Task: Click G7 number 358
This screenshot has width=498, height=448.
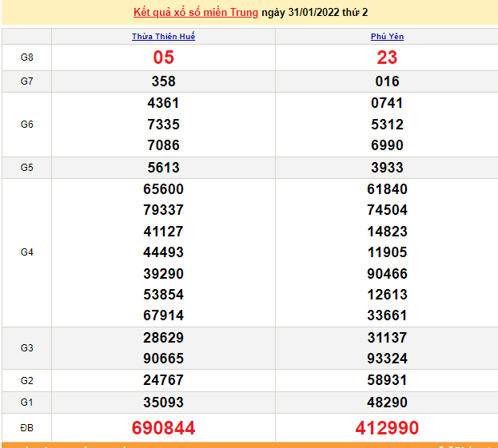Action: (x=163, y=81)
